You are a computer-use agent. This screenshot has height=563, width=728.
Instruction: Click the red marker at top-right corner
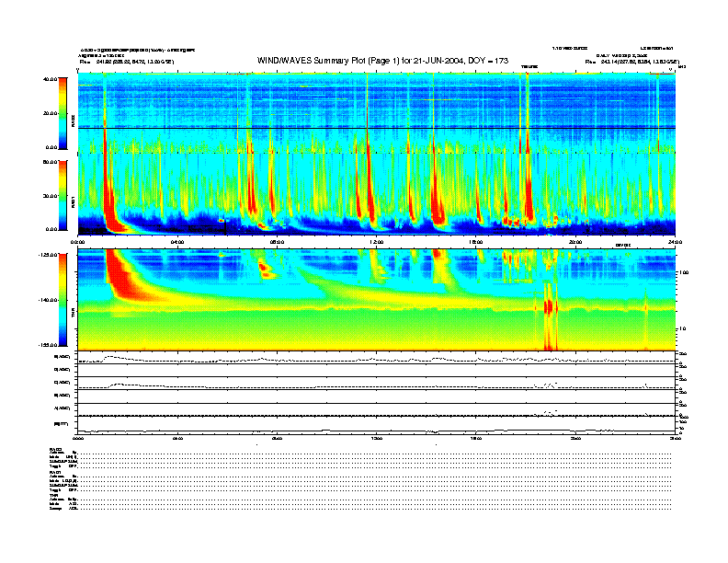point(661,72)
